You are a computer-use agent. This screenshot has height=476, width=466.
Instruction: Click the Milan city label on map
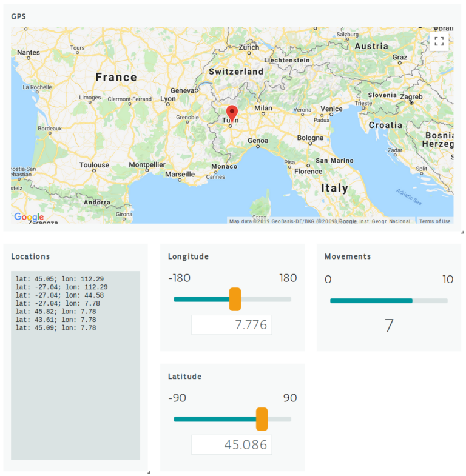263,108
